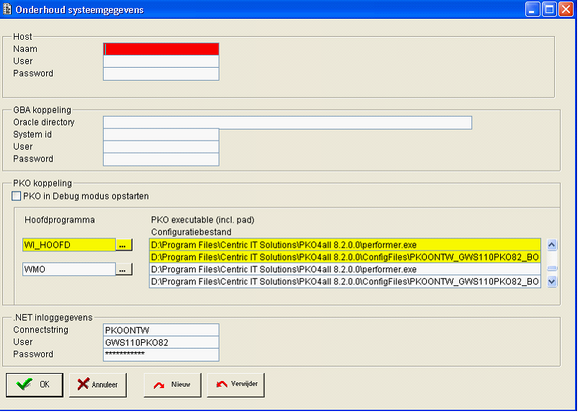Enable PKO in Debug modus opstarten checkbox
The width and height of the screenshot is (578, 412).
click(16, 196)
